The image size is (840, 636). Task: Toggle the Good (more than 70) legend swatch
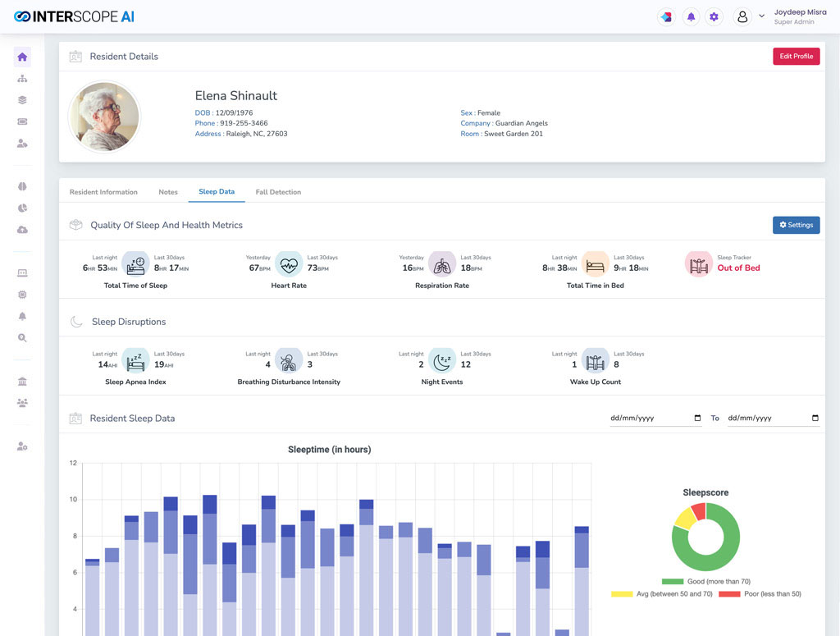pos(673,581)
